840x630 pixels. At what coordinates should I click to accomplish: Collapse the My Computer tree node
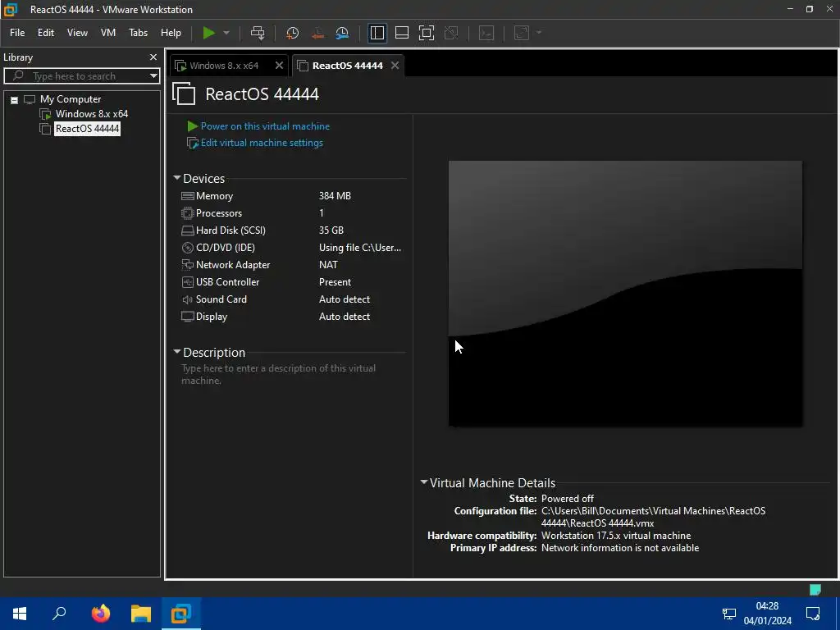pyautogui.click(x=15, y=99)
